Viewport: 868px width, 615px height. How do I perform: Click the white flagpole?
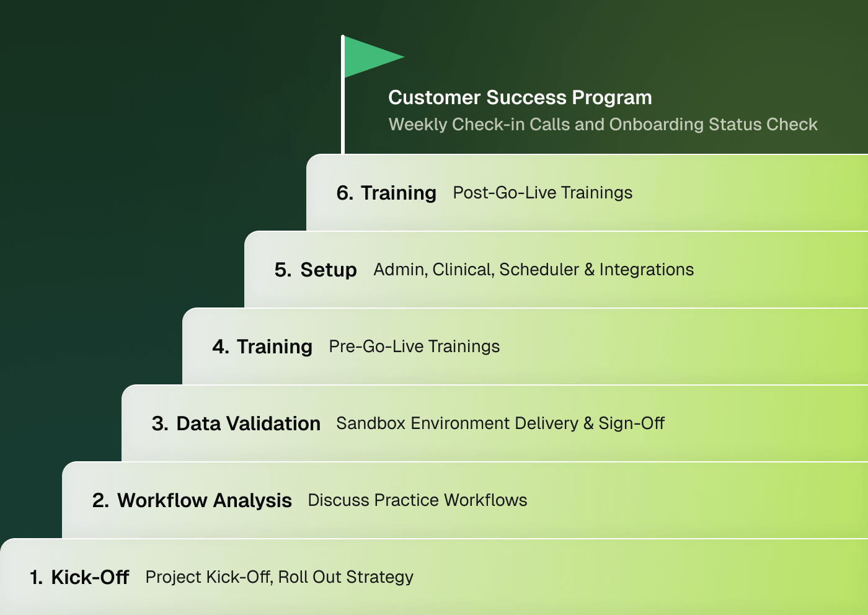click(343, 94)
